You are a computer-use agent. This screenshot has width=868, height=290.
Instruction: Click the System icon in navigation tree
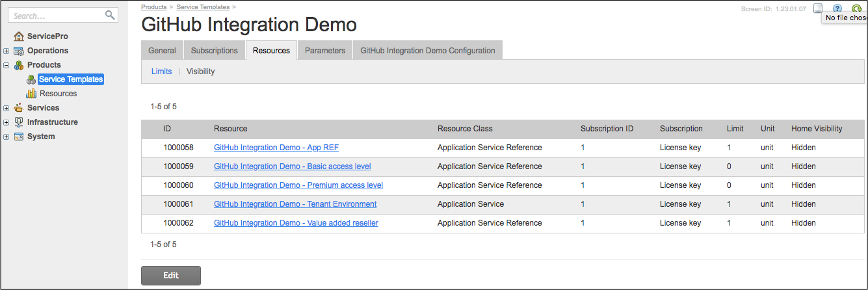pos(19,137)
